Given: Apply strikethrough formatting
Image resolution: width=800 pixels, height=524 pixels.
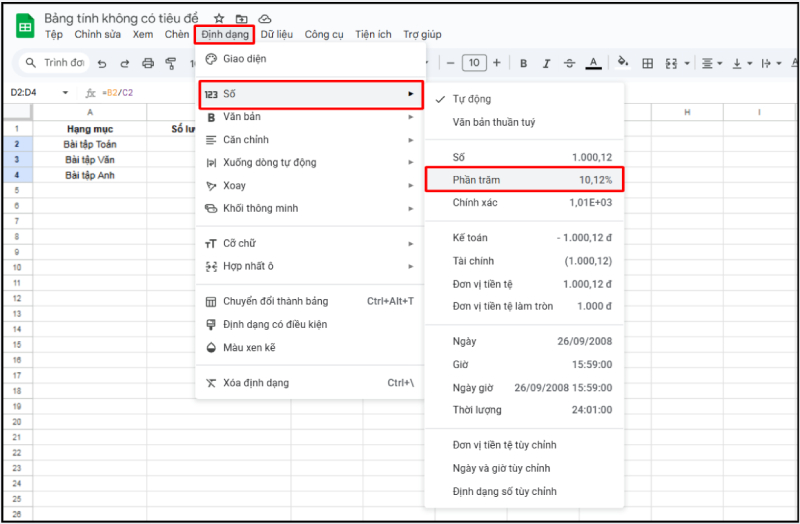Looking at the screenshot, I should tap(569, 63).
